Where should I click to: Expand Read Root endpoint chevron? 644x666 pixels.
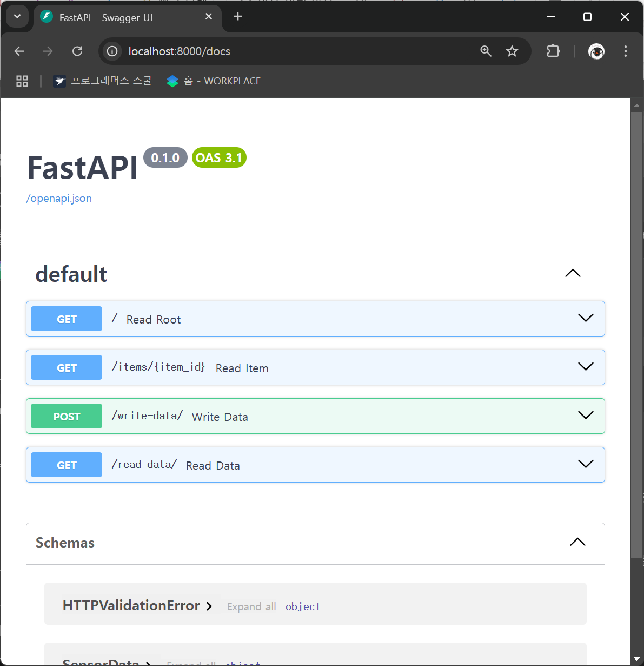(x=586, y=318)
